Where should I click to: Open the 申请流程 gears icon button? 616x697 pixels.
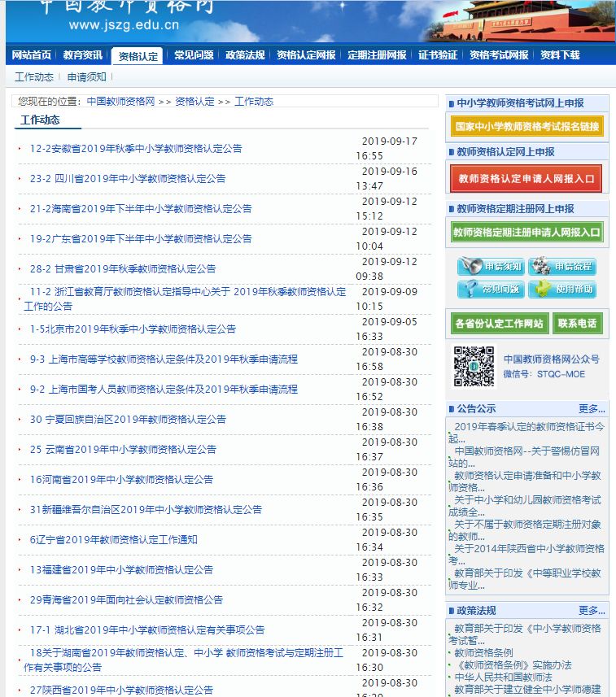(562, 266)
